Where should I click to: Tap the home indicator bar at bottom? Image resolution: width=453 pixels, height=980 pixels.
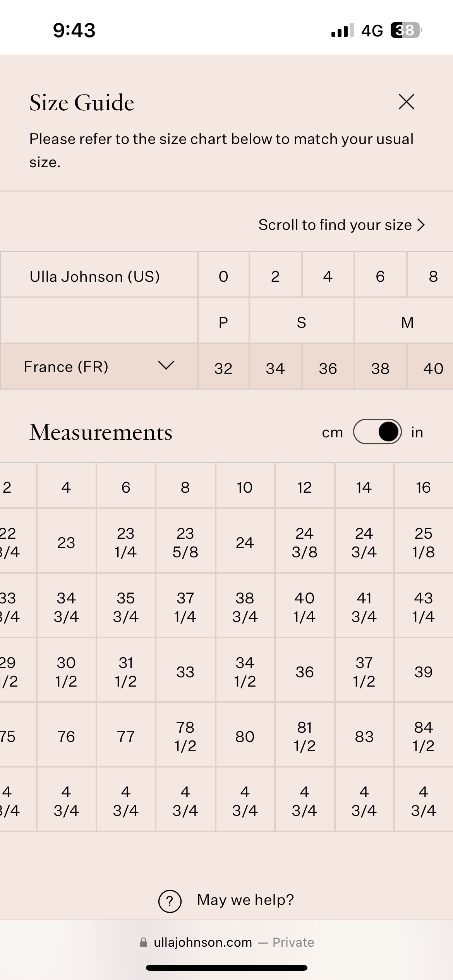pyautogui.click(x=226, y=968)
